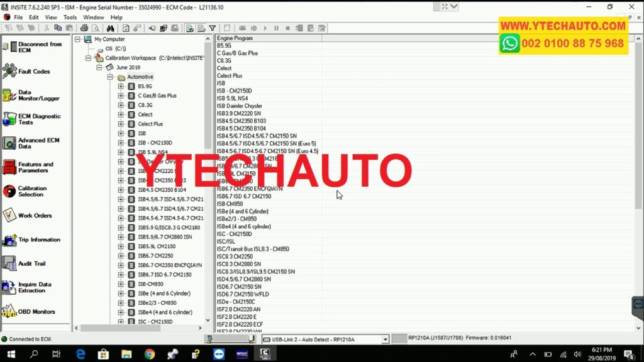This screenshot has height=362, width=644.
Task: Start playback with the Play toolbar button
Action: (265, 28)
